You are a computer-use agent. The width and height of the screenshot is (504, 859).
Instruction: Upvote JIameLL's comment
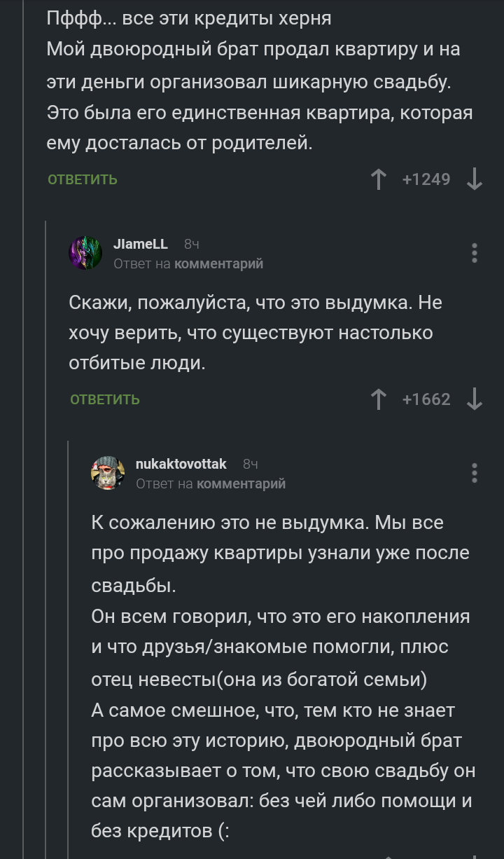tap(379, 399)
